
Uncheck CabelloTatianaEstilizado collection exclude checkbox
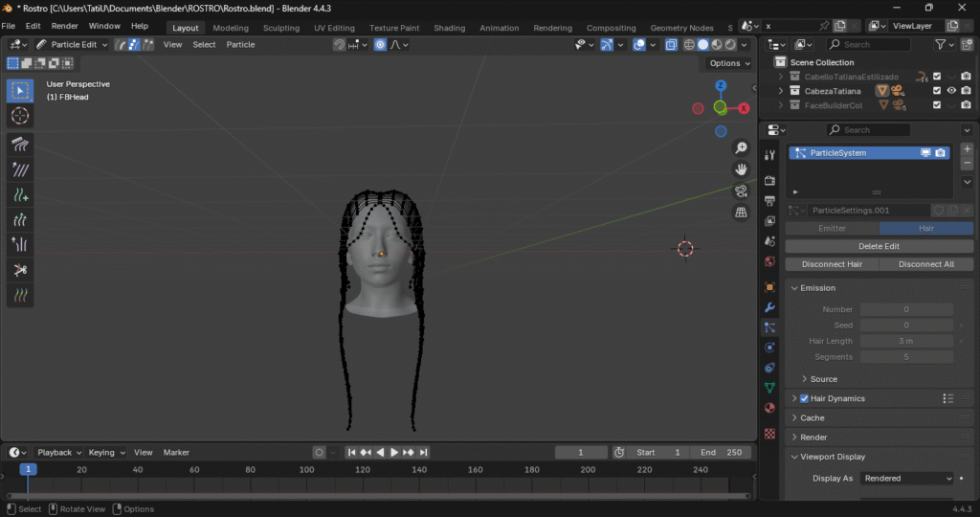click(937, 77)
